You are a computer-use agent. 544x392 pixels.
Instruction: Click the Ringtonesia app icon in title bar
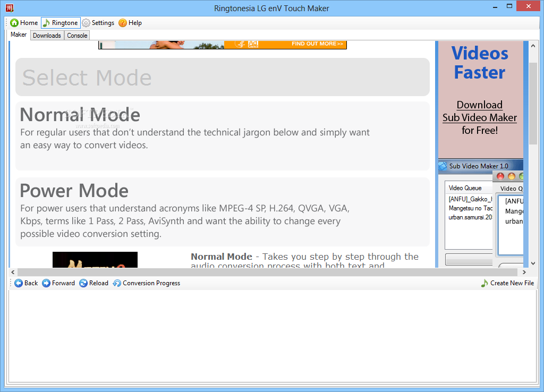pyautogui.click(x=10, y=8)
